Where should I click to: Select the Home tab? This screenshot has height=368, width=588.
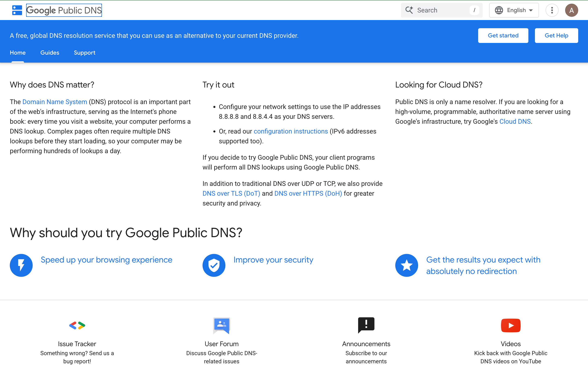18,53
